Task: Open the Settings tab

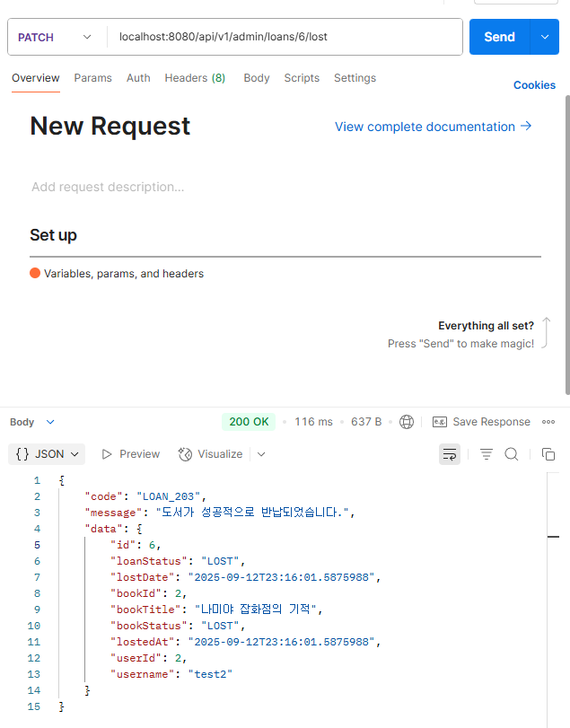Action: (x=355, y=78)
